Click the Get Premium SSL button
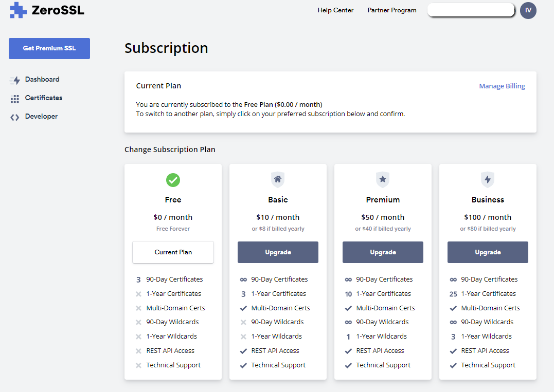This screenshot has width=554, height=392. (x=49, y=48)
